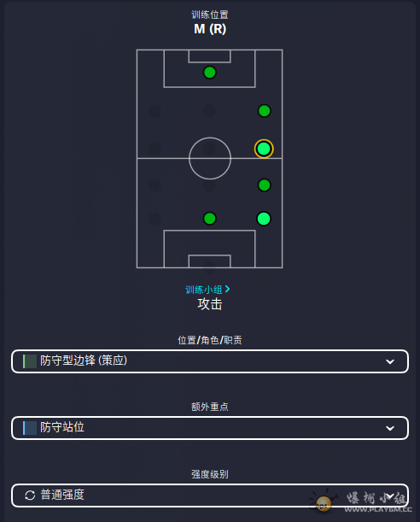
Task: Expand the 强度级别 普通强度 dropdown
Action: click(x=210, y=496)
